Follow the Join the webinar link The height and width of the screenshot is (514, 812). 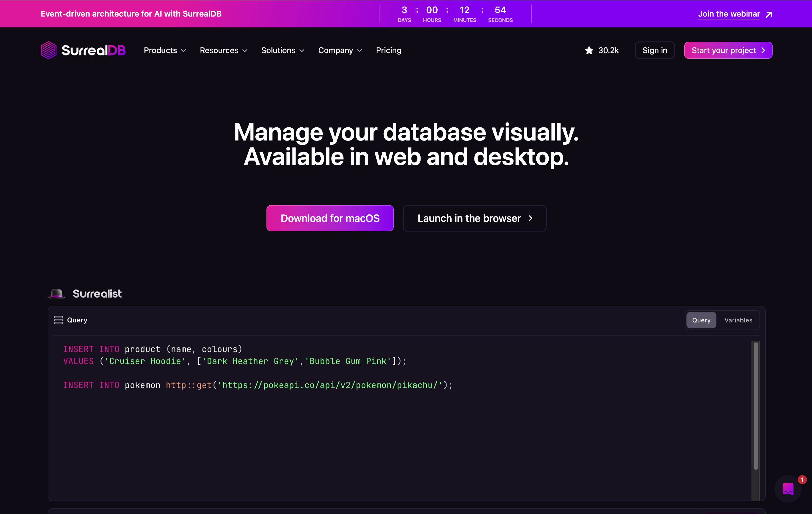pos(729,14)
